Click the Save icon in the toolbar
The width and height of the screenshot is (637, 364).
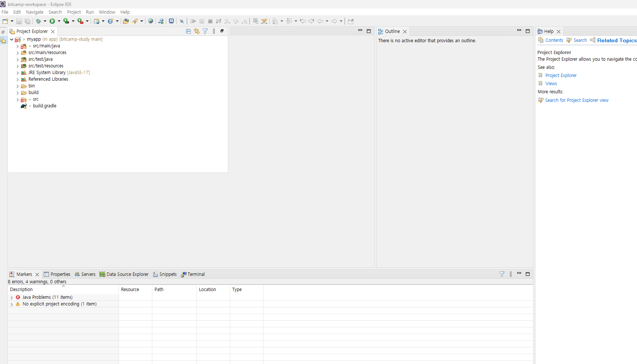(19, 21)
